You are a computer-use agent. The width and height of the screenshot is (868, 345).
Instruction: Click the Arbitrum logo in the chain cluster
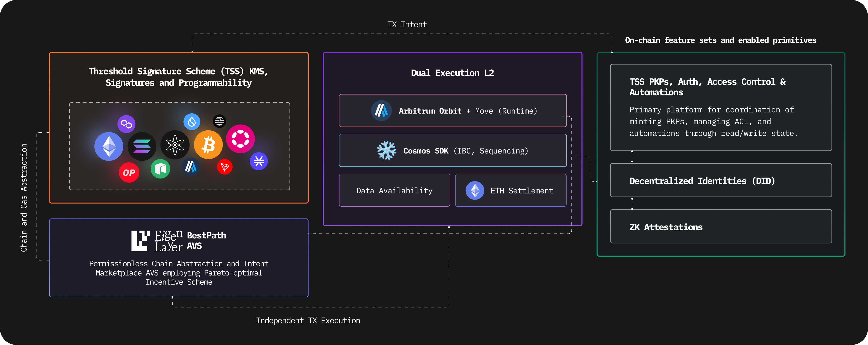191,167
